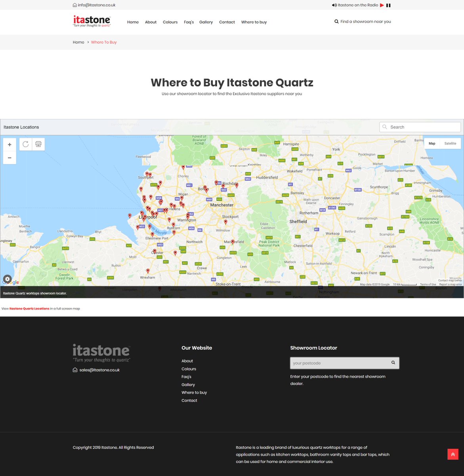This screenshot has width=464, height=476.
Task: Click the Terms of Use map link
Action: (x=428, y=284)
